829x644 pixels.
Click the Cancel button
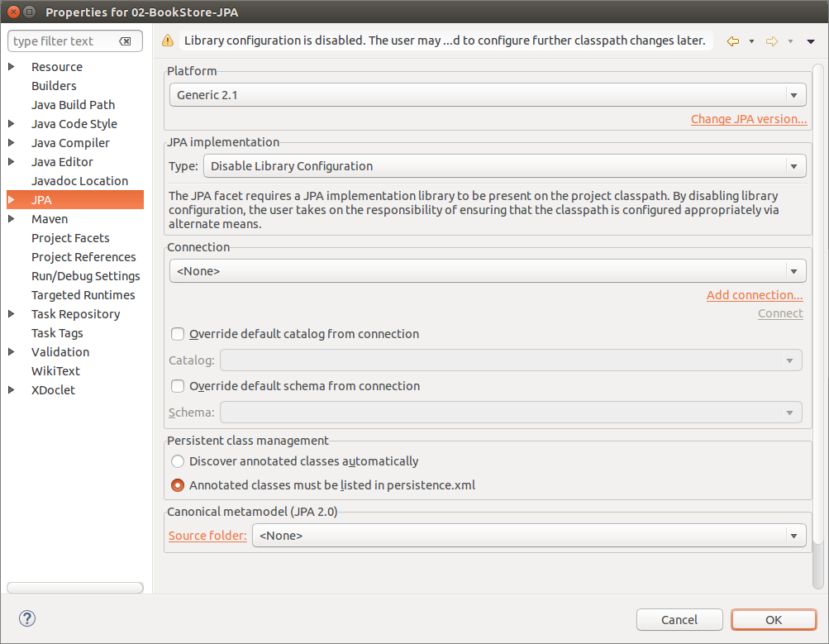(679, 620)
